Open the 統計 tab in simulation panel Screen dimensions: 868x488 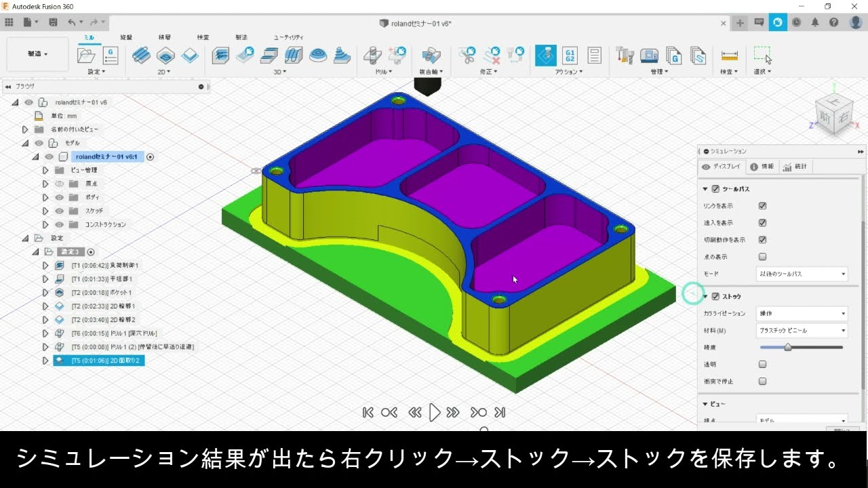pos(795,166)
